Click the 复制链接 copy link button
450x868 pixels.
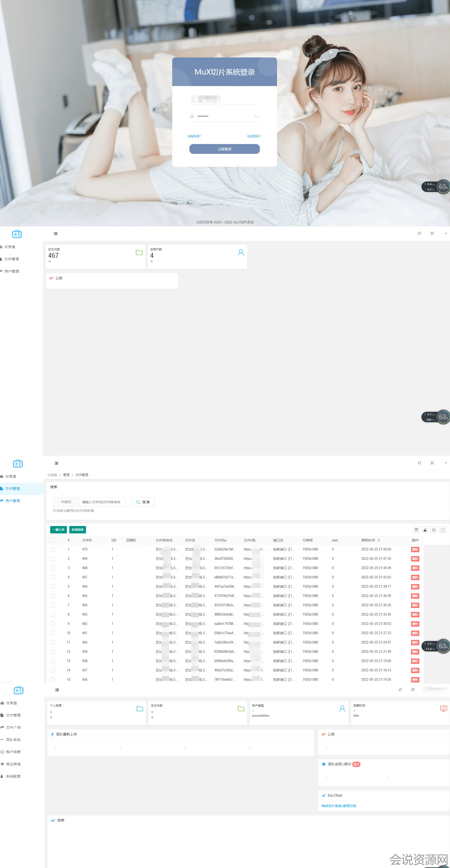(78, 530)
